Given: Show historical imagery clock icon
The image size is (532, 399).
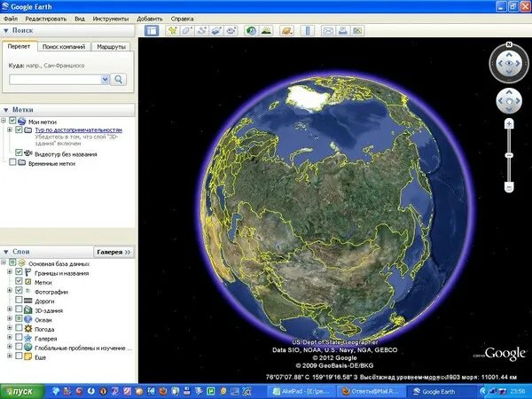Looking at the screenshot, I should (252, 31).
